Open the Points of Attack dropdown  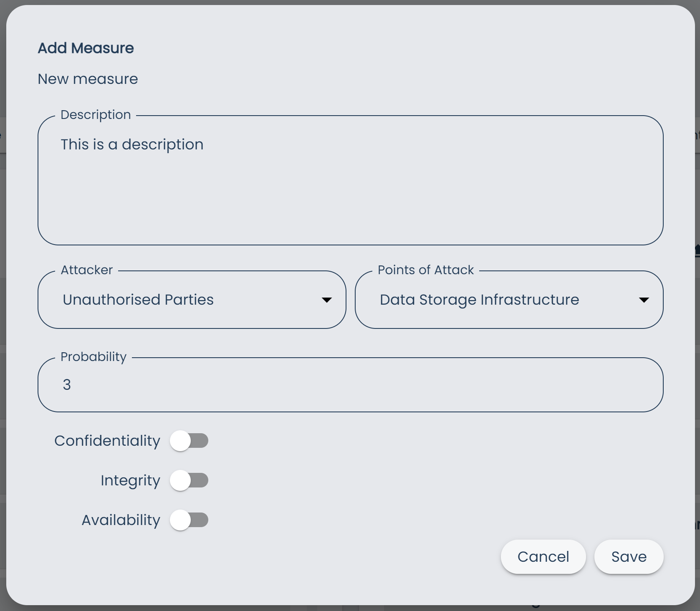tap(509, 299)
